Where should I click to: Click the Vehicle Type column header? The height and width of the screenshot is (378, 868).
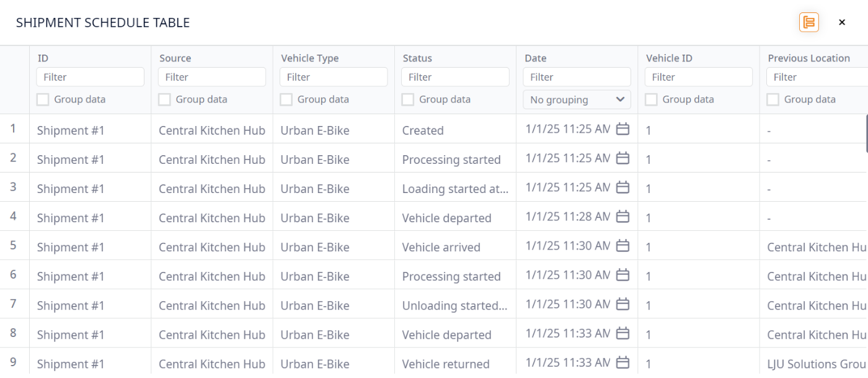click(x=309, y=58)
